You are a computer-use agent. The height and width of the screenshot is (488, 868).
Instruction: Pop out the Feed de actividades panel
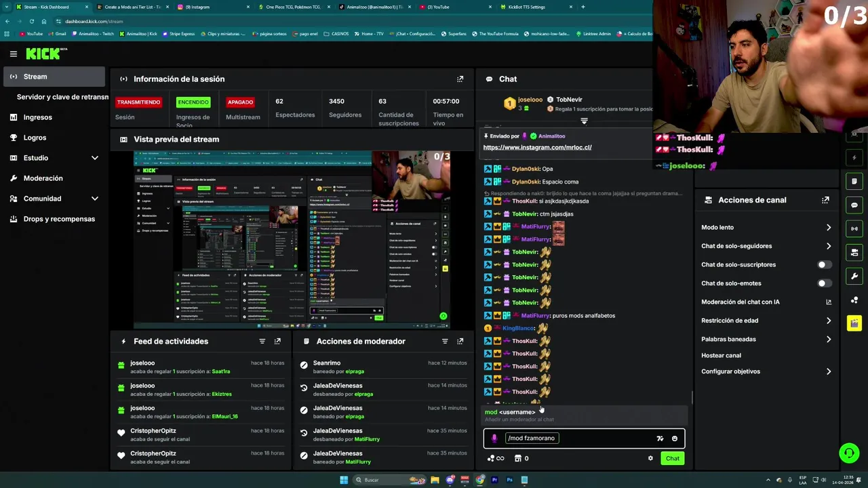(277, 342)
